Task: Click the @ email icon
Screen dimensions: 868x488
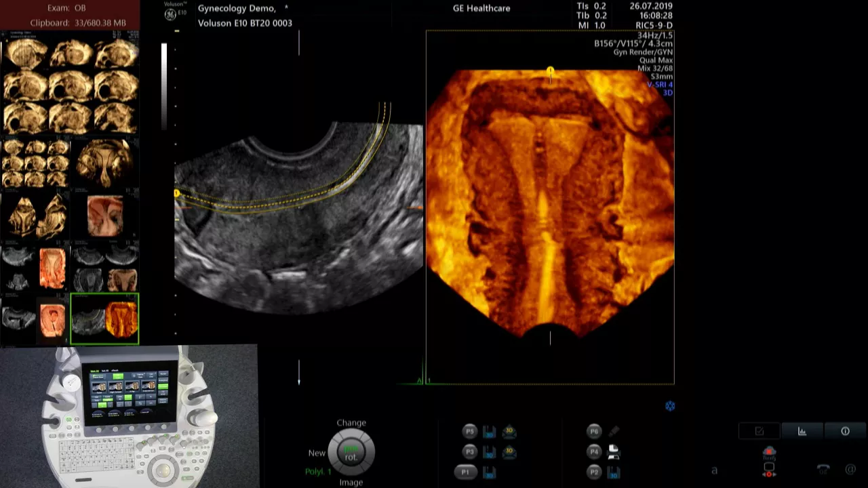Action: pos(850,469)
